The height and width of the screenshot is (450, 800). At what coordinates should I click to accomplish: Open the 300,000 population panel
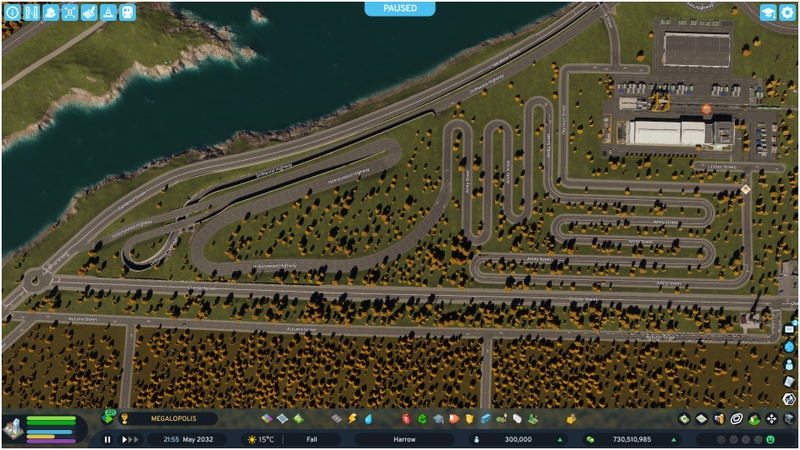pos(518,439)
